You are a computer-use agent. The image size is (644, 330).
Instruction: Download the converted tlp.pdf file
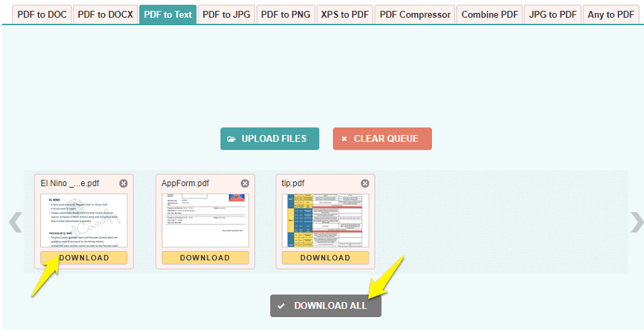tap(326, 257)
